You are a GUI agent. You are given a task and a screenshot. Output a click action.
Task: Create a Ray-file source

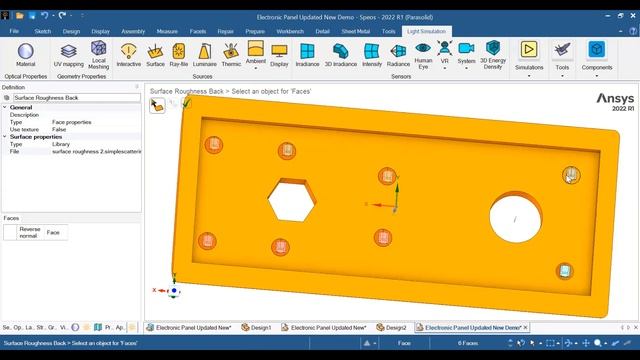pos(179,55)
